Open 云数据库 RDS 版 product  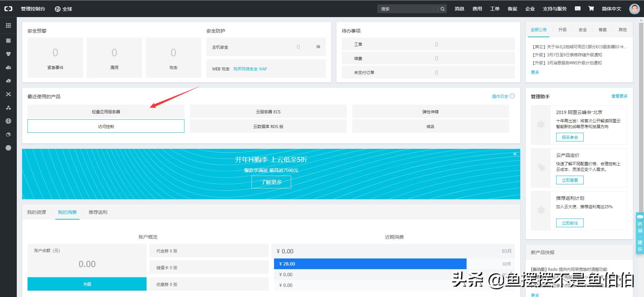click(268, 126)
